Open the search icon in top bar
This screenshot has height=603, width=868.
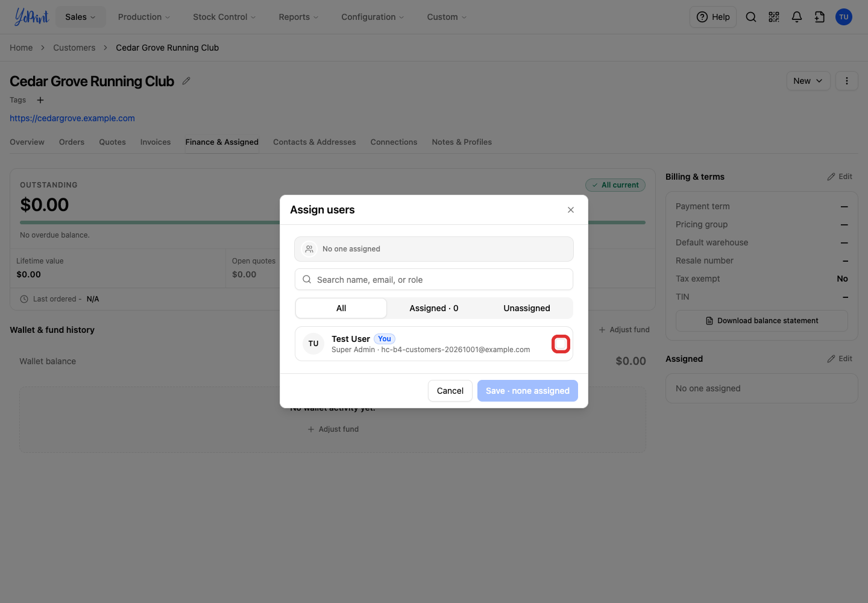pyautogui.click(x=751, y=17)
